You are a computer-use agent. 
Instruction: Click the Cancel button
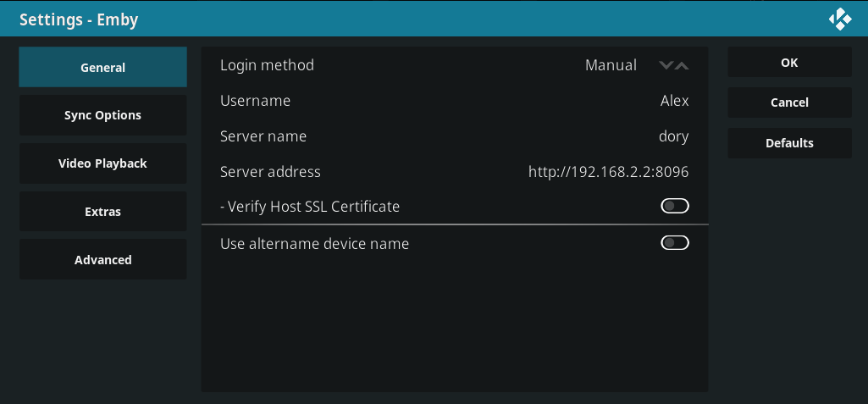(789, 102)
